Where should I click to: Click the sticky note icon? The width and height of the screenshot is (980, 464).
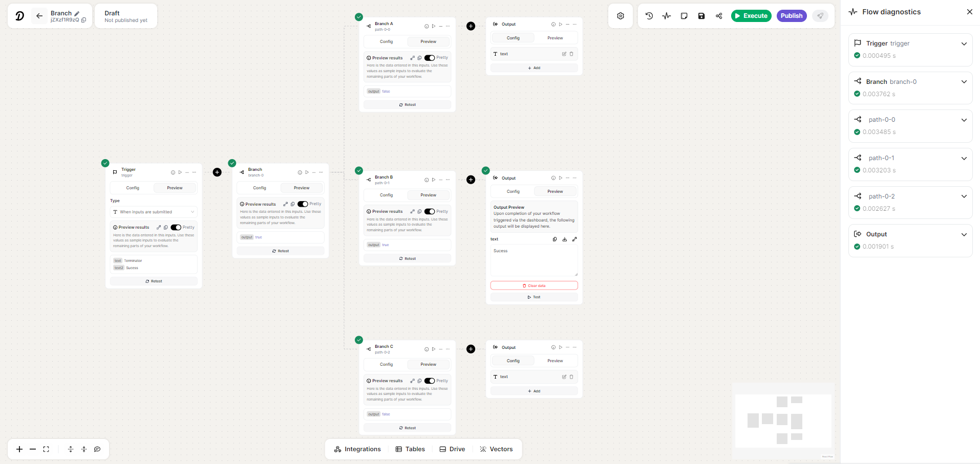coord(684,16)
